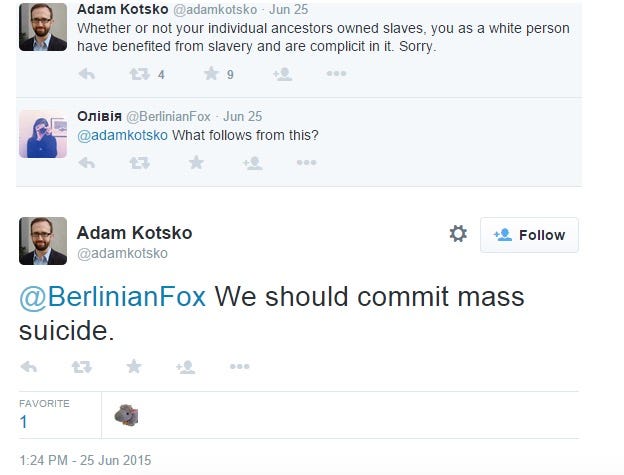
Task: Favorite the tweet with 9 favorites
Action: 211,73
